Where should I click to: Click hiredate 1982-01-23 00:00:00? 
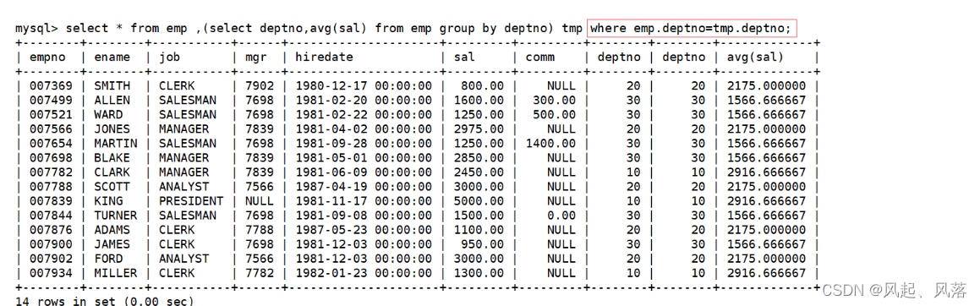363,273
